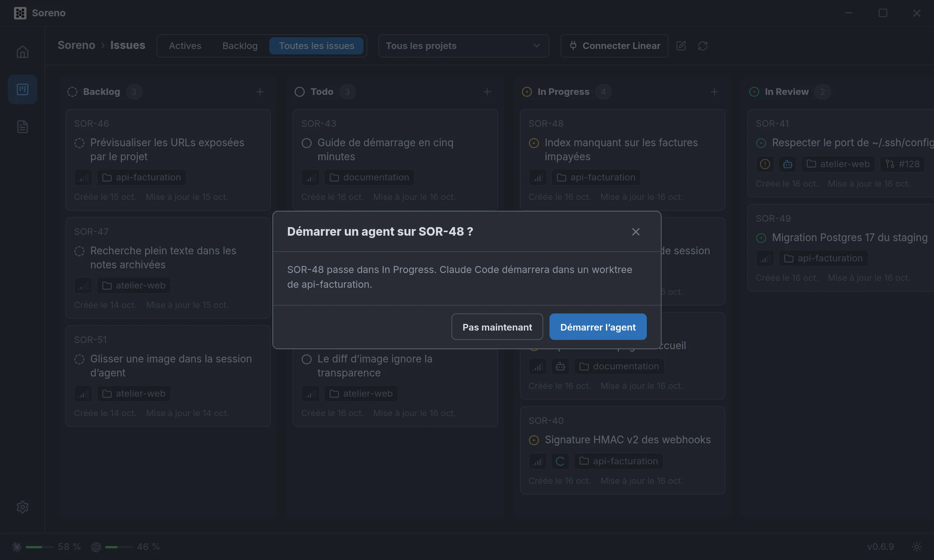
Task: Click the Démarrer l'agent button
Action: tap(598, 327)
